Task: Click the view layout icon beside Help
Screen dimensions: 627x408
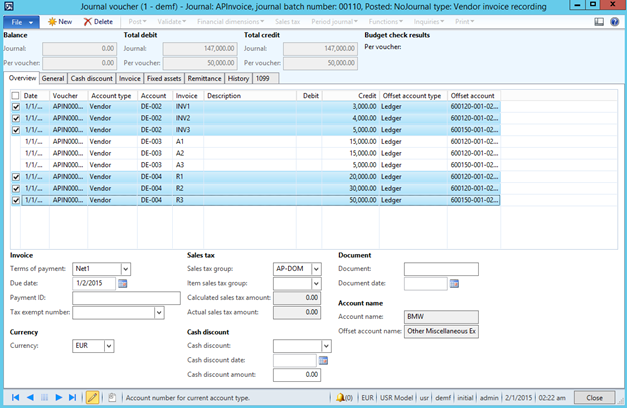Action: [x=598, y=21]
